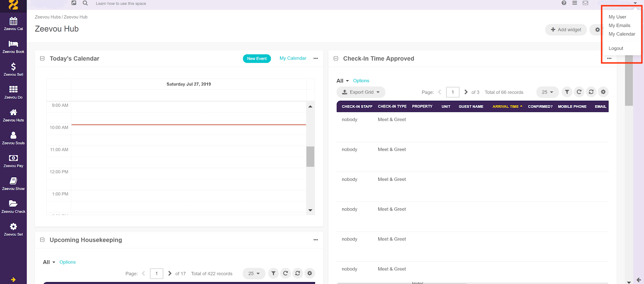Reset the Check-In Time Approved grid
Viewport: 644px width, 284px height.
coord(591,92)
